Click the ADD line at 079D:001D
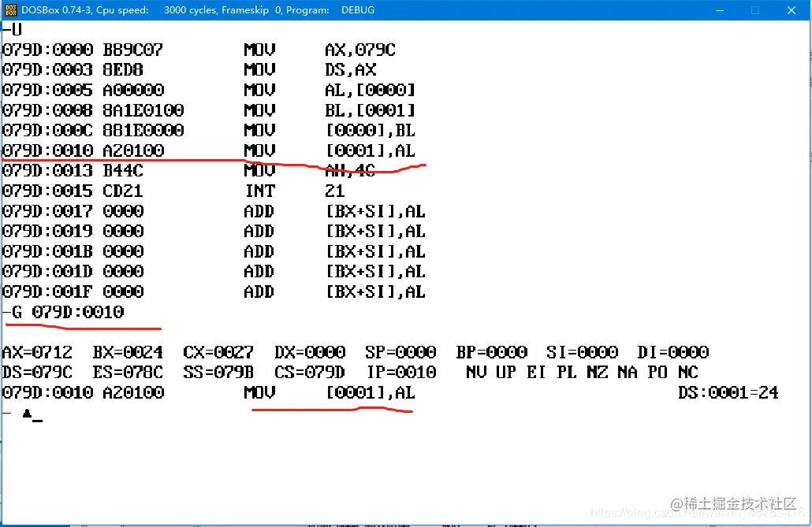The image size is (812, 527). click(x=214, y=271)
